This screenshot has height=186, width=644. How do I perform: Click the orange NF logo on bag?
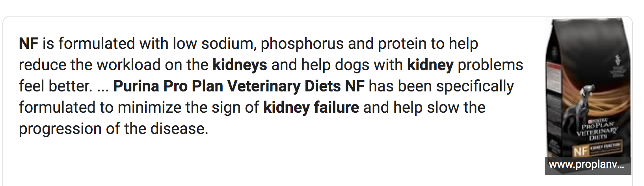pyautogui.click(x=580, y=152)
